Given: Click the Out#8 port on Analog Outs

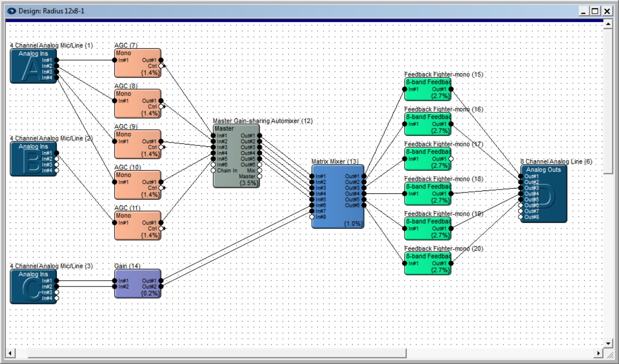Looking at the screenshot, I should 521,217.
